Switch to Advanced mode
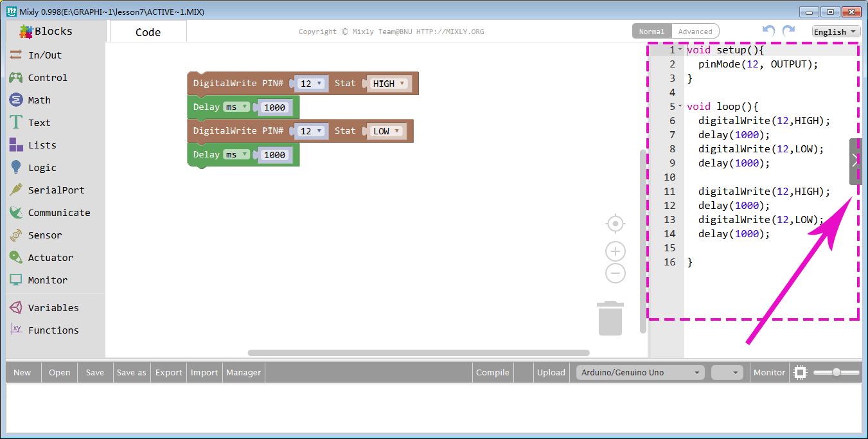Screen dimensions: 868x439 695,31
